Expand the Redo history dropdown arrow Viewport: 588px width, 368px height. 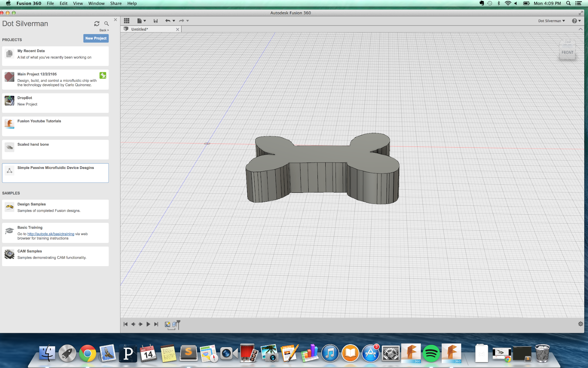(187, 21)
